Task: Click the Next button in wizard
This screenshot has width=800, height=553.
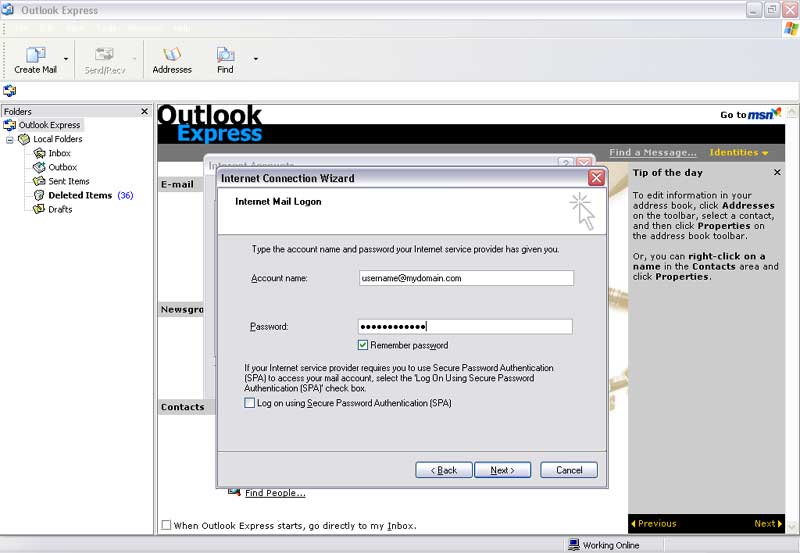Action: 503,470
